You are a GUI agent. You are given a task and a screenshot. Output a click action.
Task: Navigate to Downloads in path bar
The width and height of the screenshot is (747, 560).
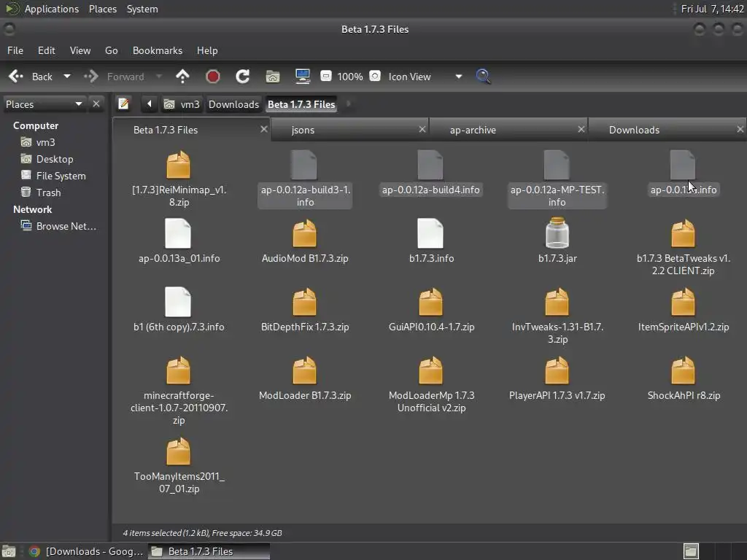tap(233, 104)
